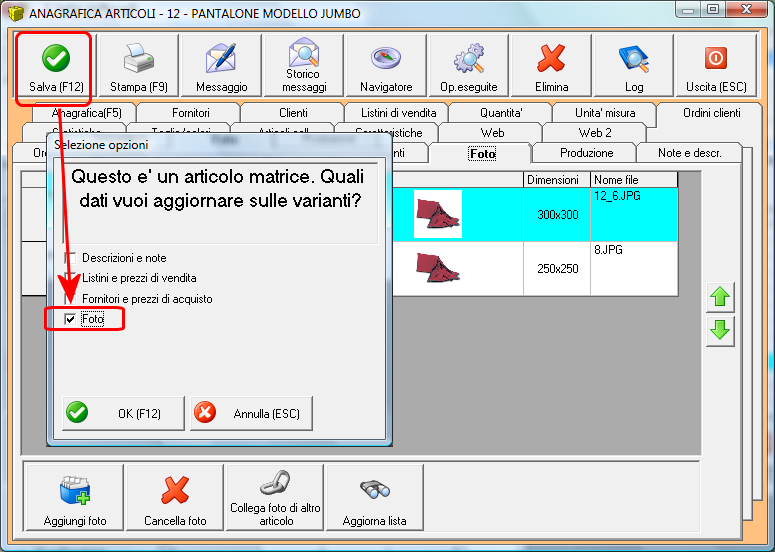The image size is (775, 552).
Task: Check Descrizioni e note option
Action: coord(71,258)
